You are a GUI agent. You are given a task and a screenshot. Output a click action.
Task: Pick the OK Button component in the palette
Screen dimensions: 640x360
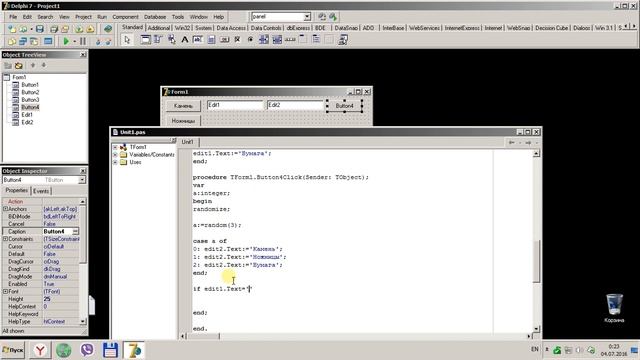[x=224, y=40]
